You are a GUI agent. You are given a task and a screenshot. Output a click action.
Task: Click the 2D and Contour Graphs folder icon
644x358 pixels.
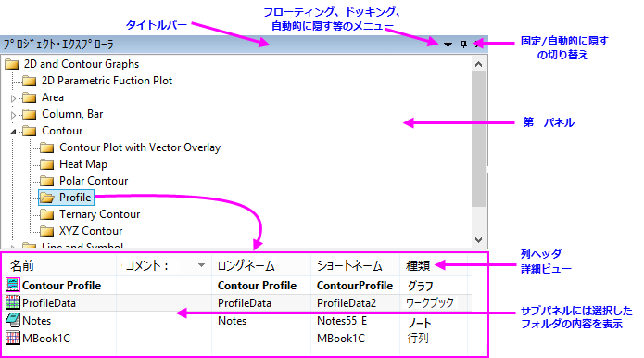[11, 64]
